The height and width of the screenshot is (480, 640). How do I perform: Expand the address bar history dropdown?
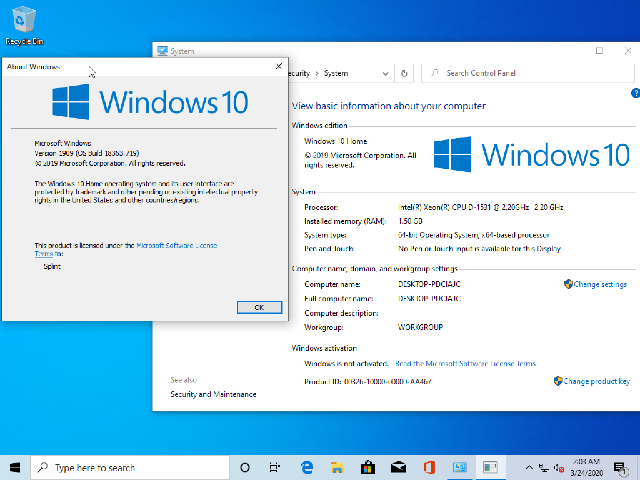click(385, 74)
